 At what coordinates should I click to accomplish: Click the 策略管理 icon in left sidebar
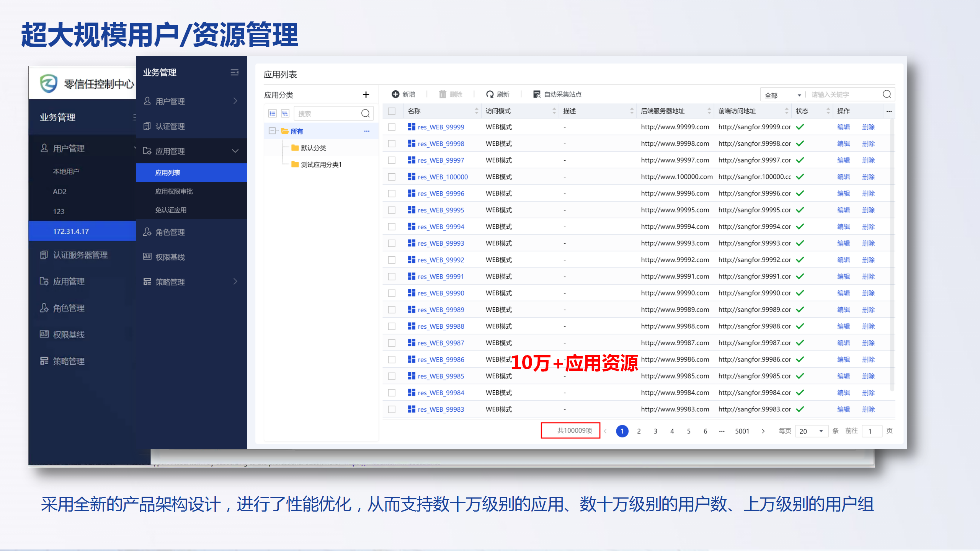point(44,361)
